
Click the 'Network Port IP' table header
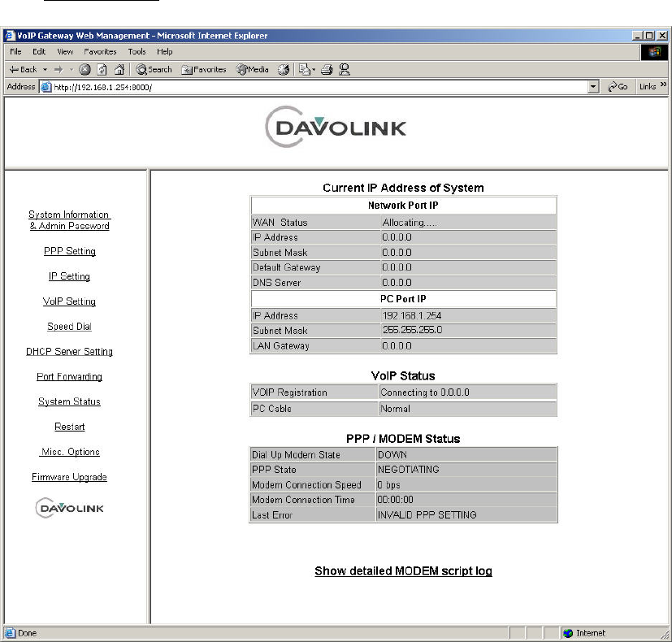pos(403,206)
